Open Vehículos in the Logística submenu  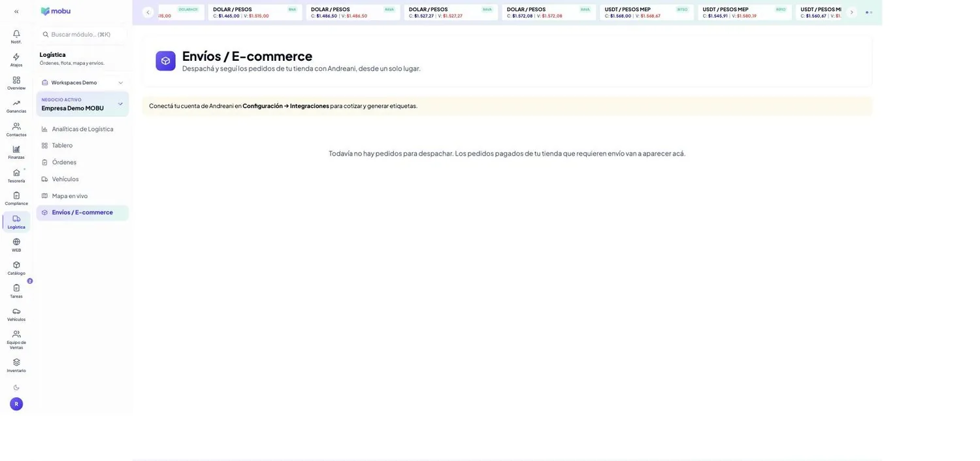[82, 179]
